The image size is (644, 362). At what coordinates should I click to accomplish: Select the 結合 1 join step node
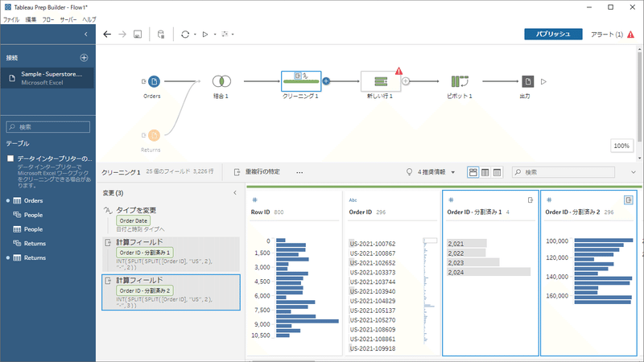(x=221, y=81)
